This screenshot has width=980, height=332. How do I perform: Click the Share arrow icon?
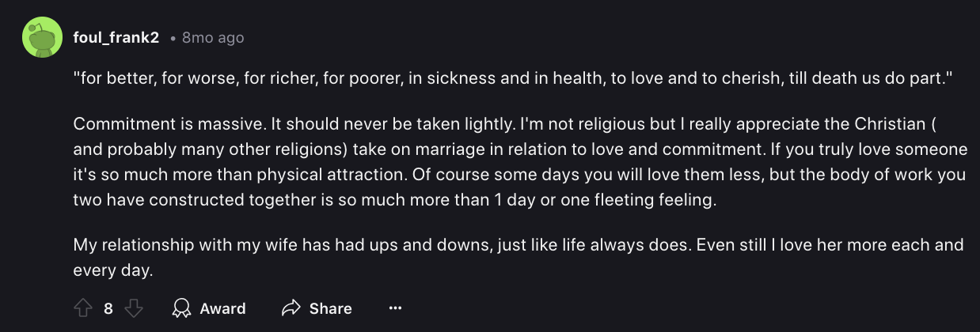(292, 308)
